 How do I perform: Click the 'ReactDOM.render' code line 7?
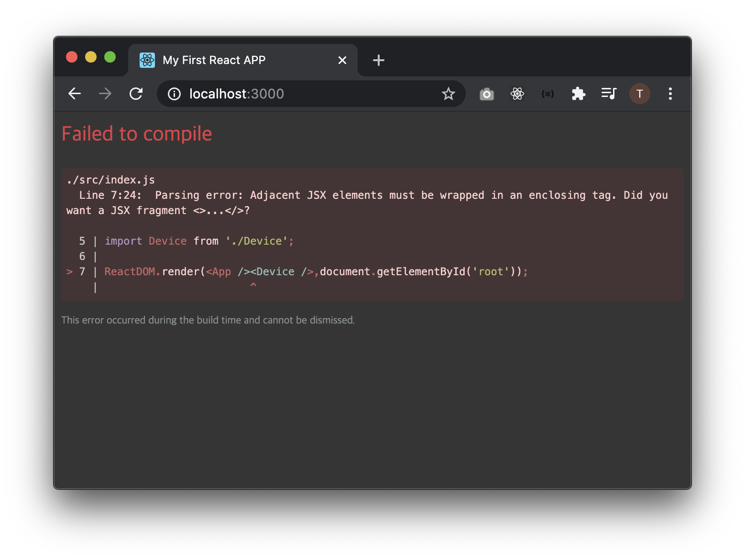297,272
